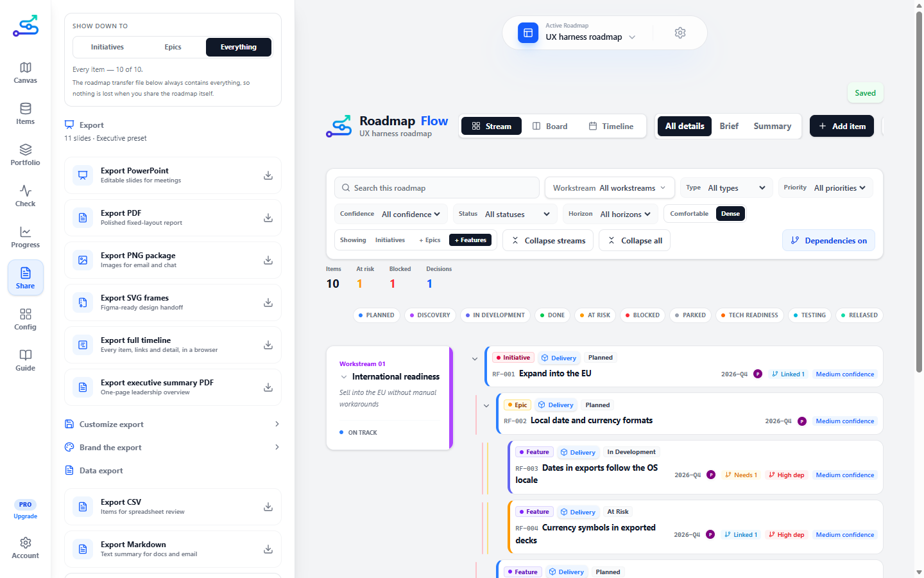Switch to Timeline view tab
924x578 pixels.
(x=612, y=127)
